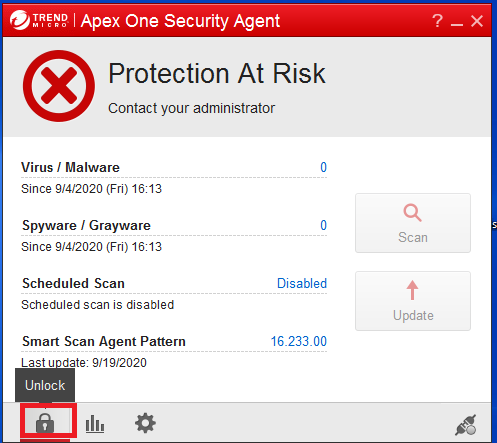Open help with the question mark icon
This screenshot has width=497, height=443.
point(437,21)
